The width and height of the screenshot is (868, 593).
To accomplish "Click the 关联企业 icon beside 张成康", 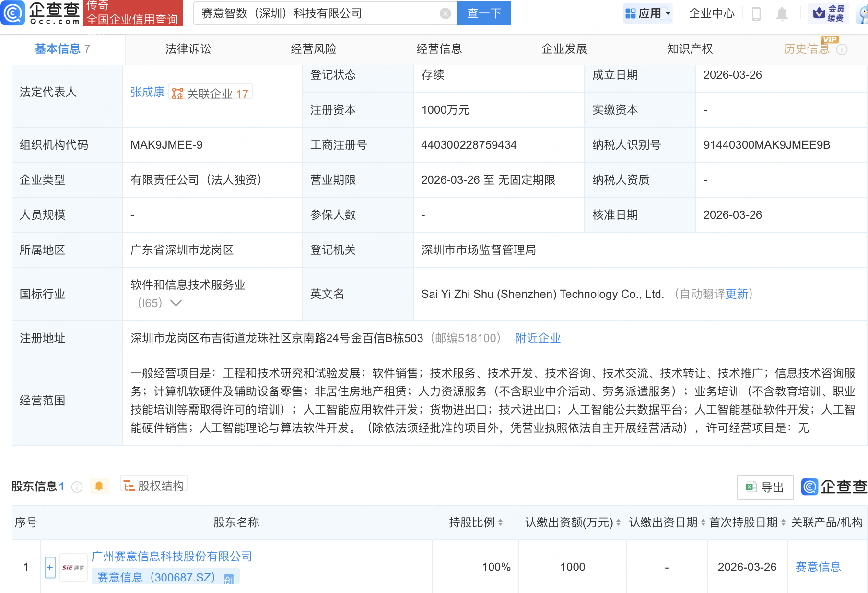I will pos(177,93).
